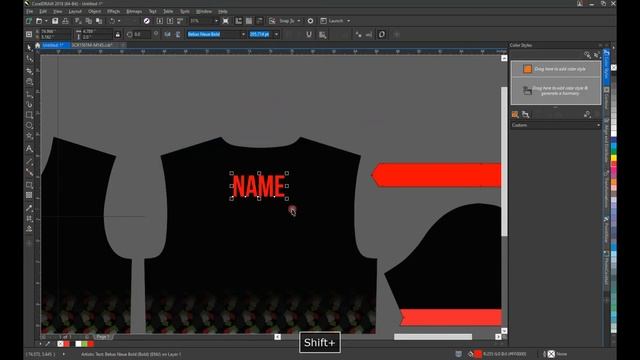Click the Export icon in standard toolbar
This screenshot has width=640, height=360.
point(170,21)
